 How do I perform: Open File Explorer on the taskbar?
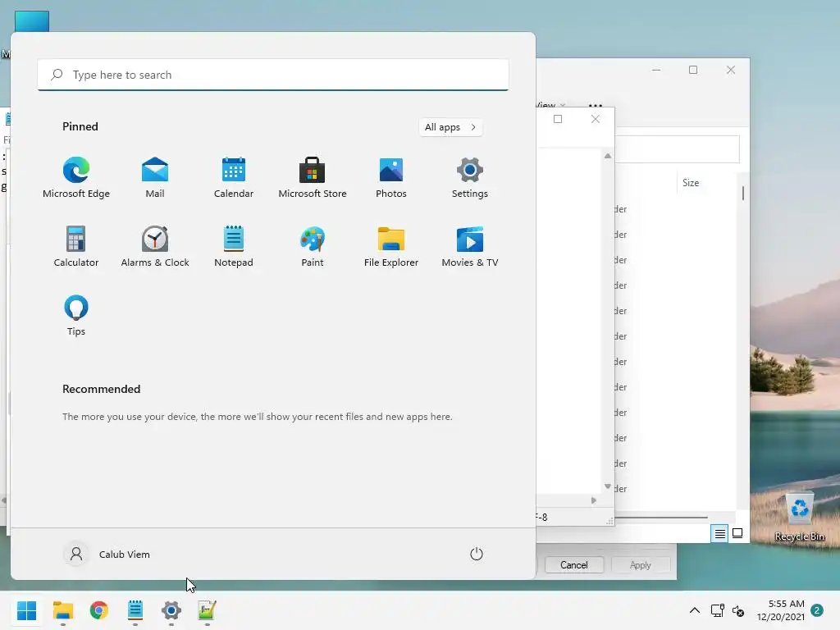[63, 610]
